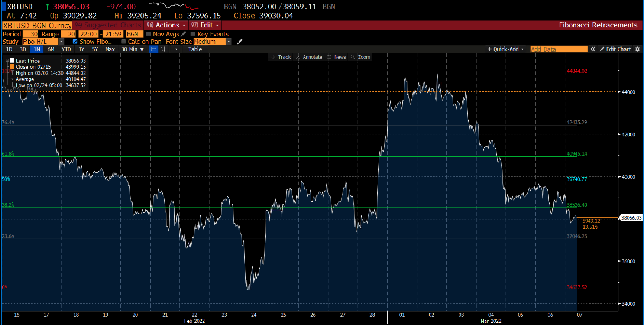Enable the Calc on Pan checkbox

[x=123, y=42]
